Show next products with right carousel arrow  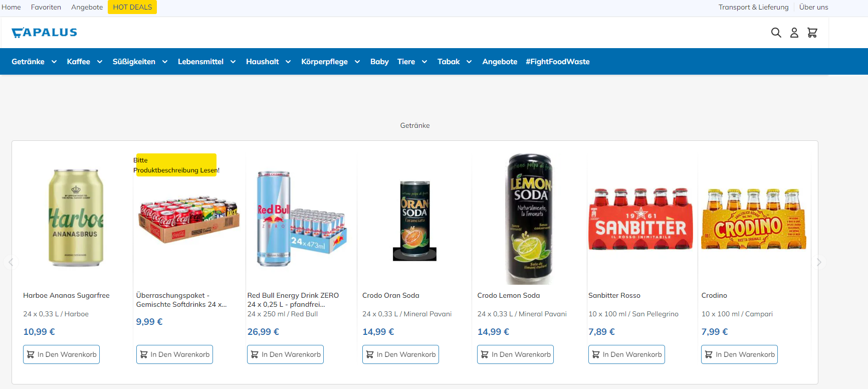[819, 262]
